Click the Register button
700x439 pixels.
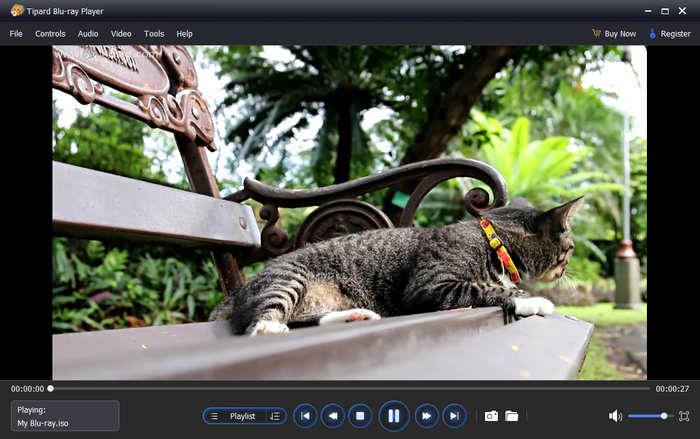click(669, 34)
